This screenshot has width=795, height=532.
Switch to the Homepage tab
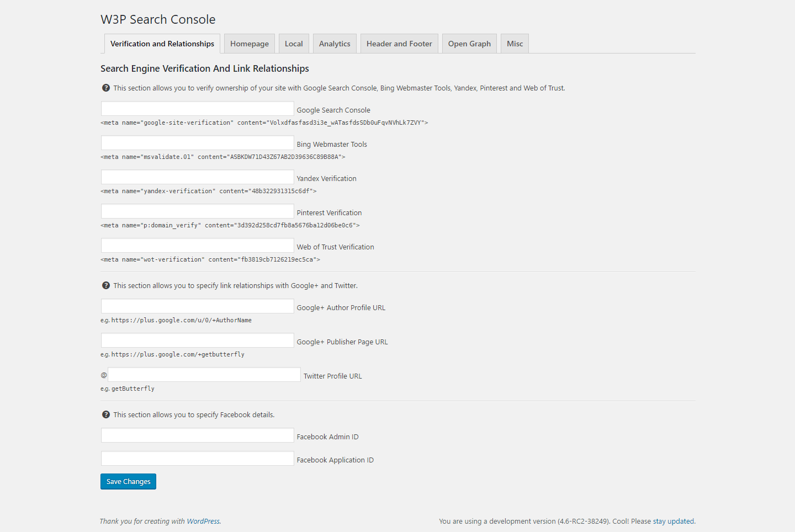click(x=250, y=44)
